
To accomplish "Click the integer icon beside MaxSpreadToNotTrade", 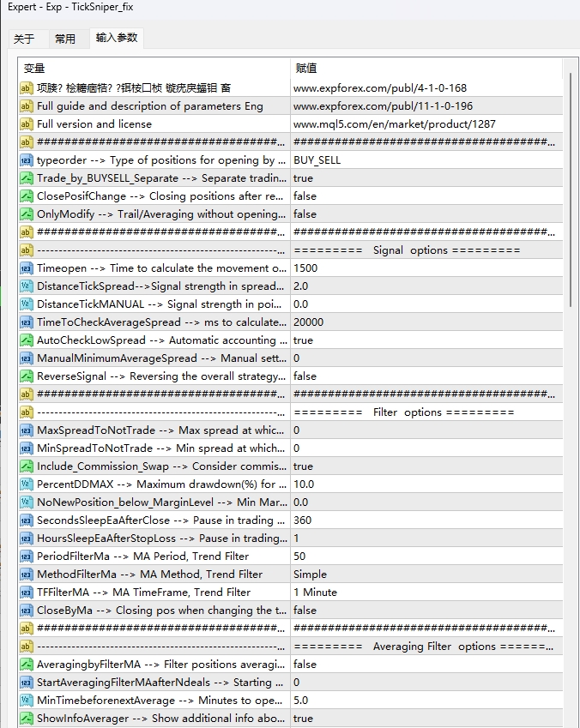I will tap(27, 430).
